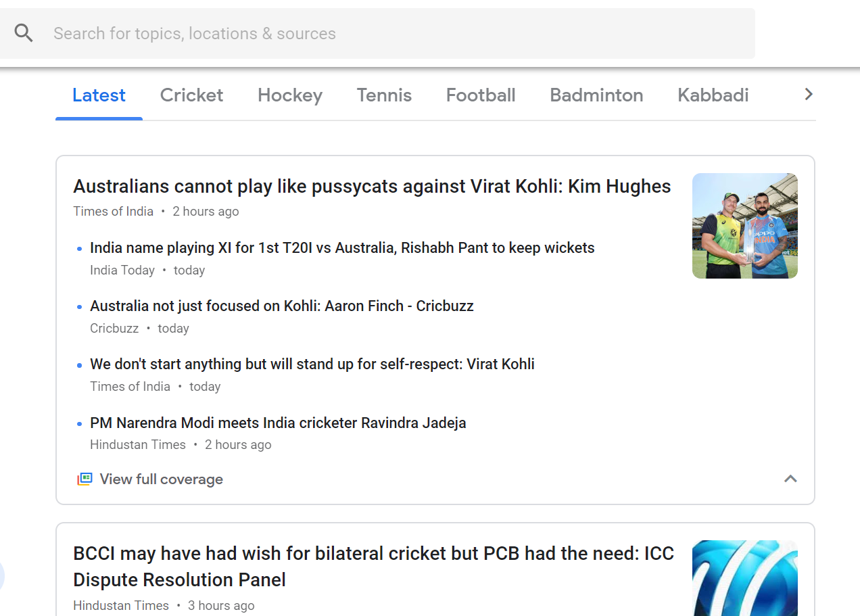860x616 pixels.
Task: Click the Times of India source under Kim Hughes headline
Action: coord(114,212)
